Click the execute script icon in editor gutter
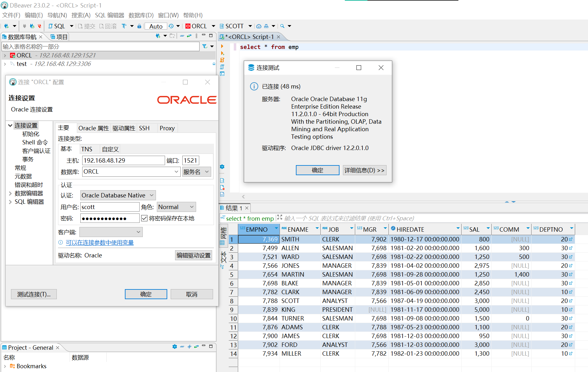This screenshot has height=372, width=588. (x=222, y=60)
